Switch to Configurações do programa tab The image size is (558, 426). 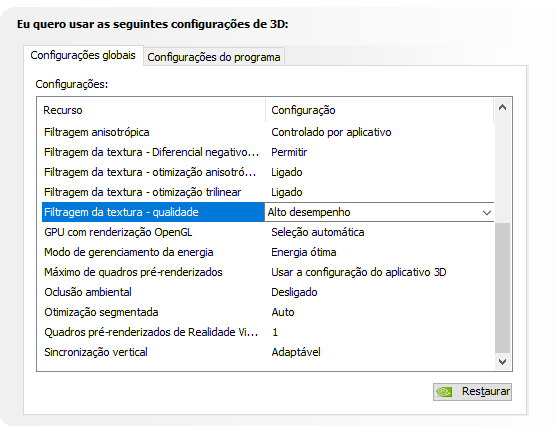214,57
